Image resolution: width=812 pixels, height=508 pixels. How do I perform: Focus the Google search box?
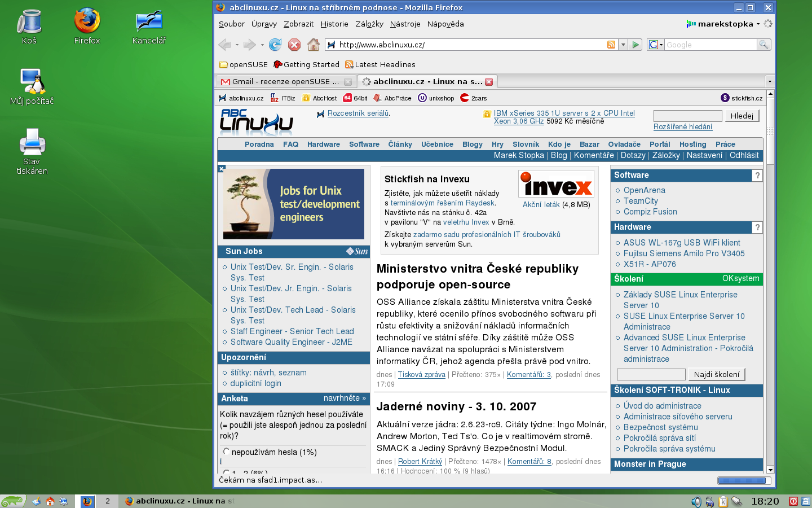[710, 45]
